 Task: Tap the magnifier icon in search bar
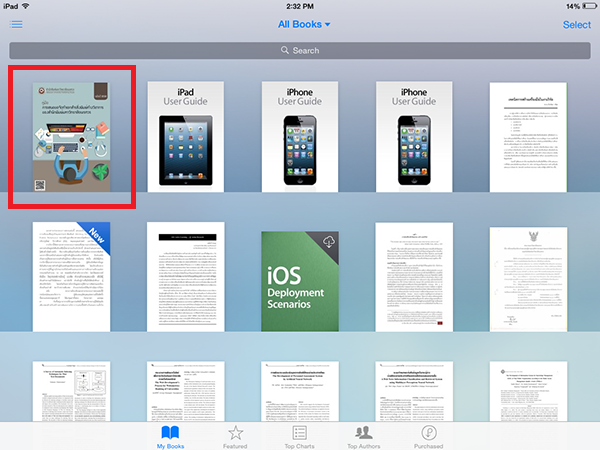pyautogui.click(x=285, y=50)
